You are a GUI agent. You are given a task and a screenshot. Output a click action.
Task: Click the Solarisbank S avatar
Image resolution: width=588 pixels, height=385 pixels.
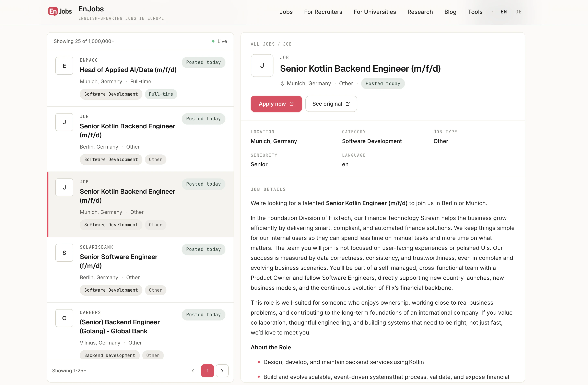(64, 253)
